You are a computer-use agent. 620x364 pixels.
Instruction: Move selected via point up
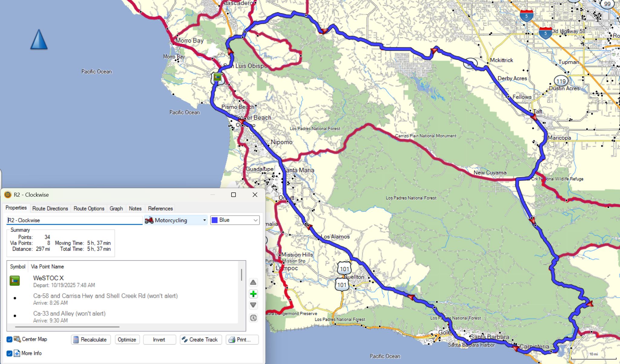(x=253, y=282)
